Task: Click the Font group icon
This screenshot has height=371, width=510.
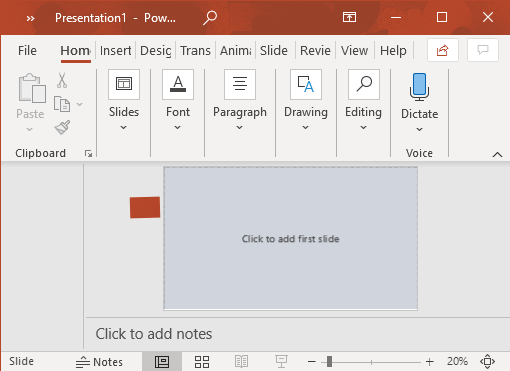Action: pyautogui.click(x=178, y=84)
